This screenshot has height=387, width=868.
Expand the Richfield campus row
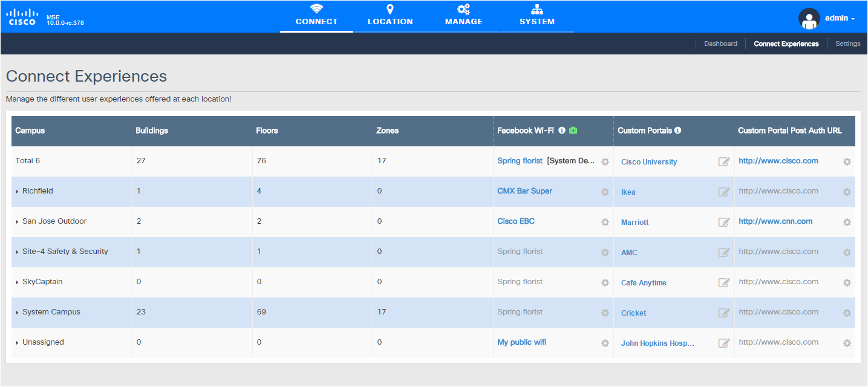pyautogui.click(x=18, y=192)
